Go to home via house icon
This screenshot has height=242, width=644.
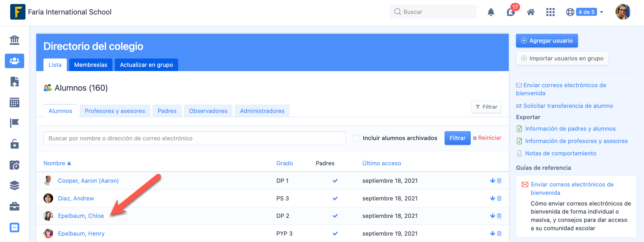pos(530,12)
